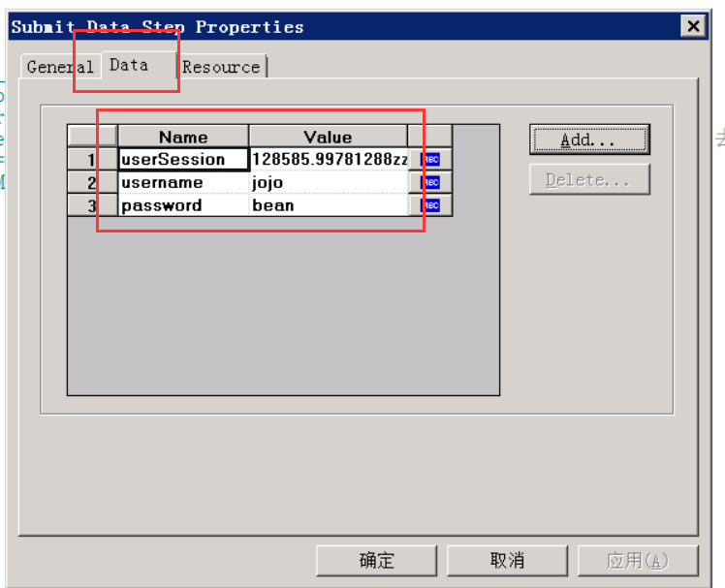This screenshot has height=588, width=725.
Task: Select row 3 by its row number
Action: click(92, 205)
